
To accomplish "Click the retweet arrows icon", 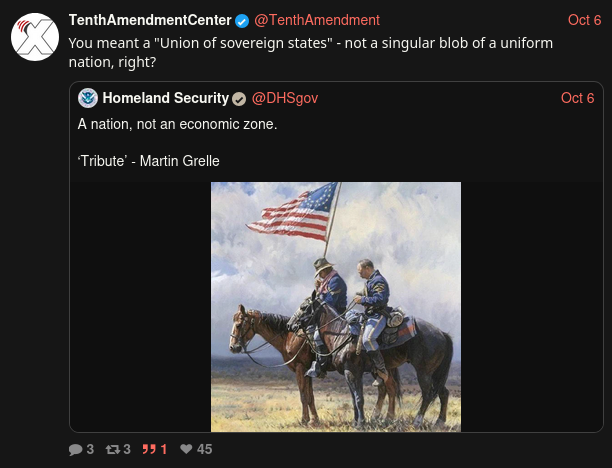I will point(113,450).
